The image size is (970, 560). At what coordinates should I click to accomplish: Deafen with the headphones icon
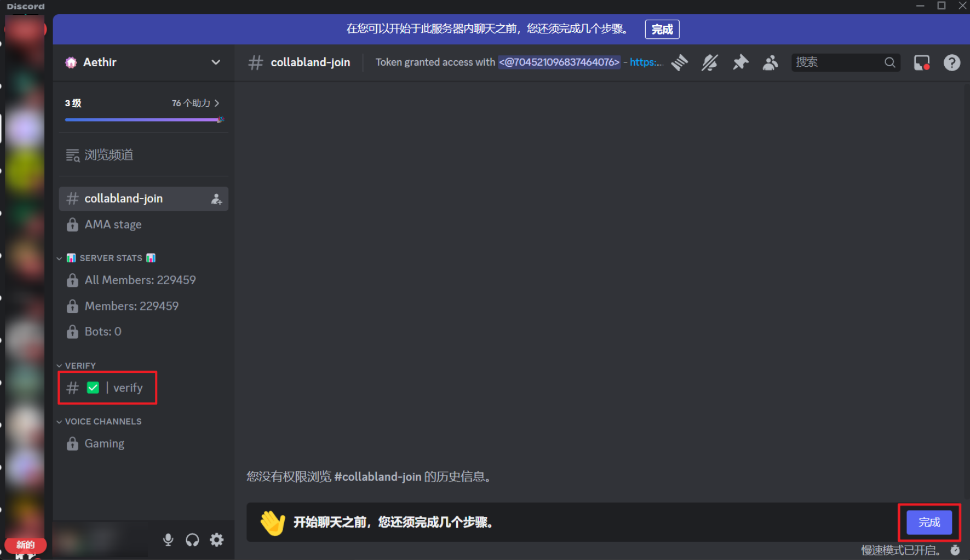tap(192, 540)
